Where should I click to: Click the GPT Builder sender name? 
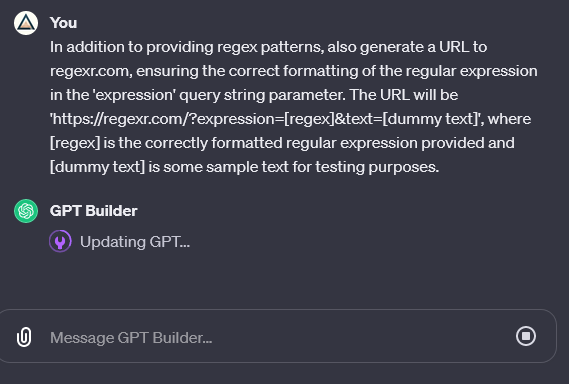pyautogui.click(x=94, y=211)
